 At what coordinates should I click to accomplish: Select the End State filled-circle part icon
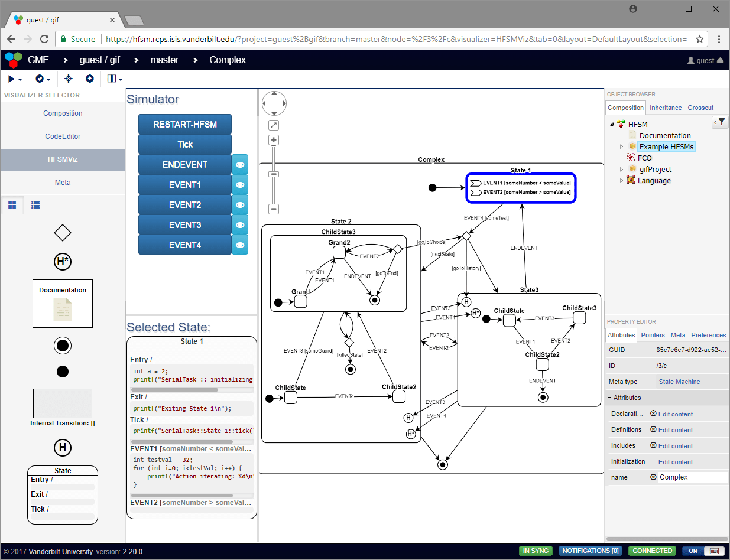coord(62,346)
